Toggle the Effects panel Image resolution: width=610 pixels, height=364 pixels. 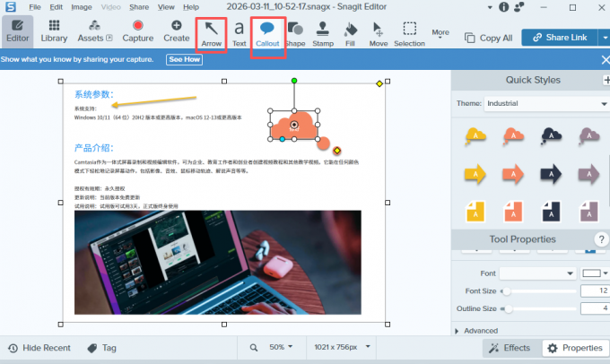507,348
